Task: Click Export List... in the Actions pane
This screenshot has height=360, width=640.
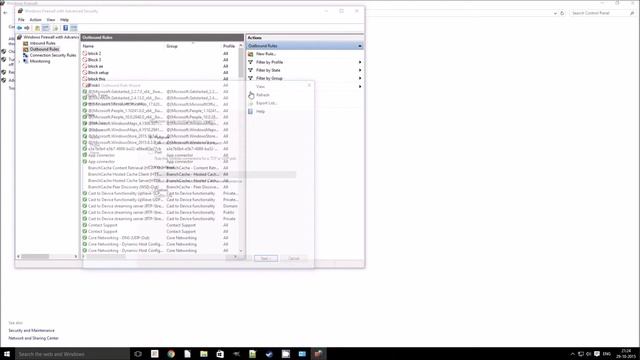Action: (267, 103)
